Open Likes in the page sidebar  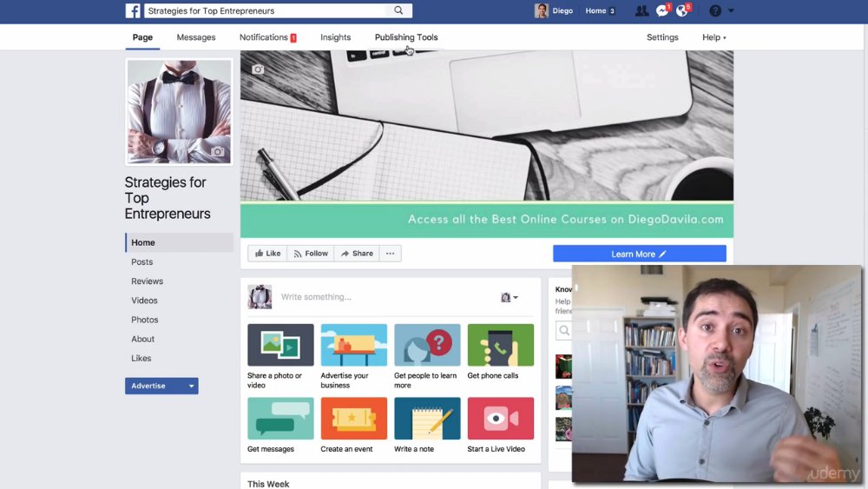pos(141,359)
